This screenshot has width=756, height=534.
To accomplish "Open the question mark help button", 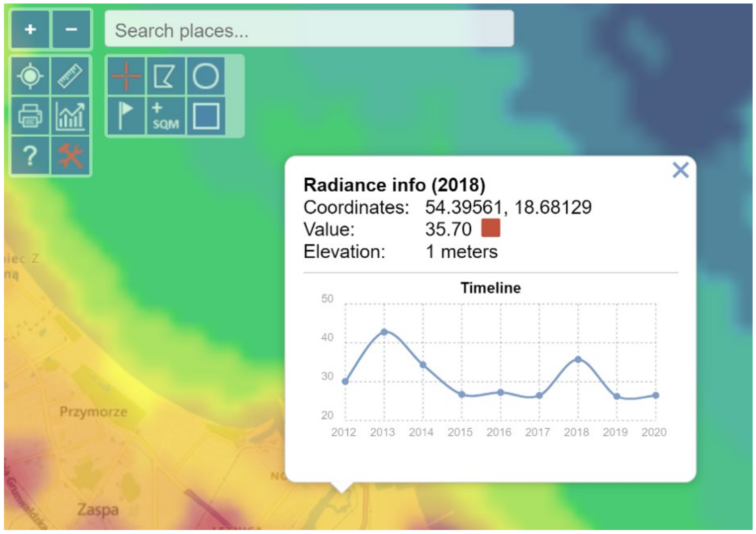I will pyautogui.click(x=30, y=155).
